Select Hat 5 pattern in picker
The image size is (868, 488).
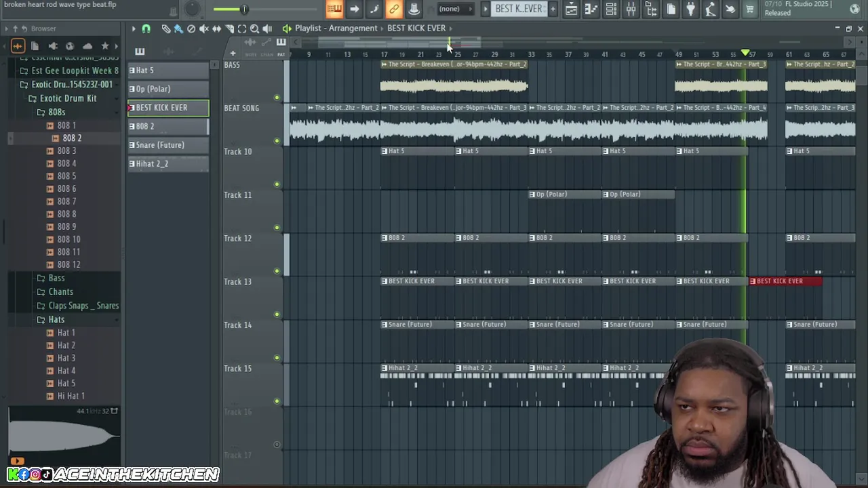click(x=168, y=70)
